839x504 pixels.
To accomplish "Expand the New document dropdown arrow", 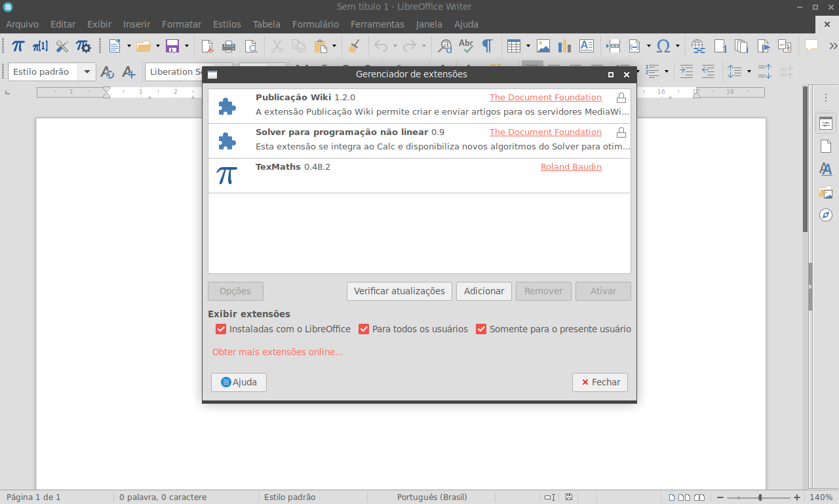I will tap(129, 46).
